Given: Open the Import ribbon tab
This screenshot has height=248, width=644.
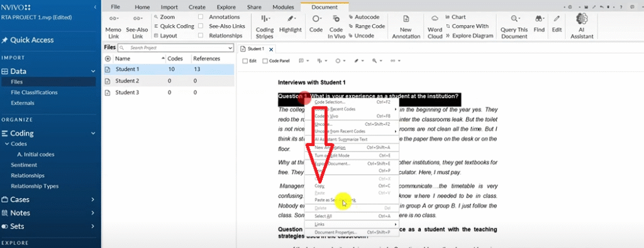Looking at the screenshot, I should 169,7.
